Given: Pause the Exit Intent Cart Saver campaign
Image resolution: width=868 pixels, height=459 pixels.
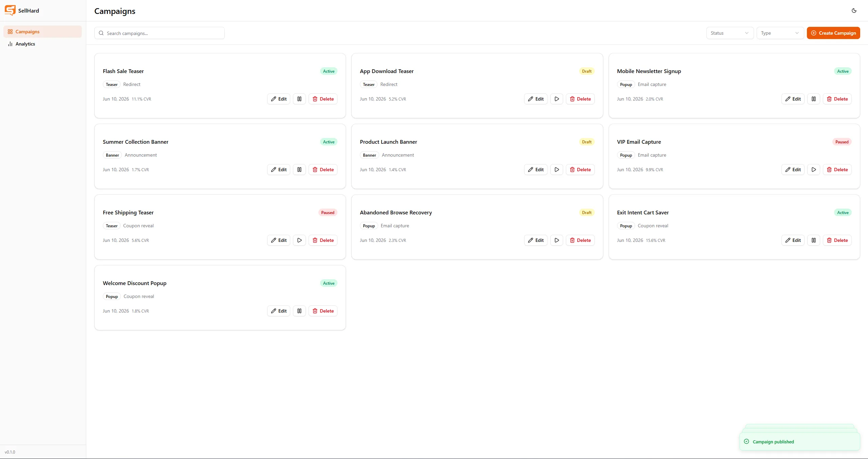Looking at the screenshot, I should [814, 240].
